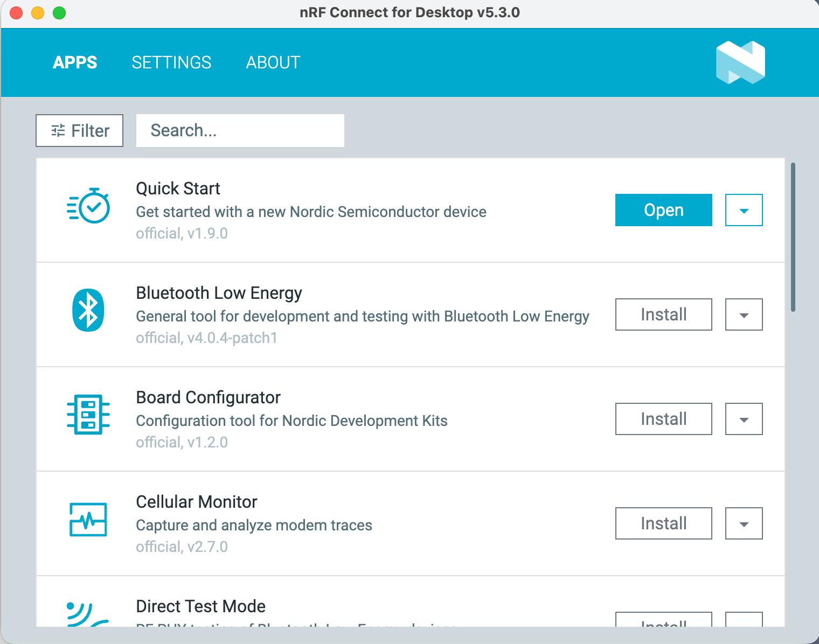
Task: Switch to the APPS tab
Action: coord(75,62)
